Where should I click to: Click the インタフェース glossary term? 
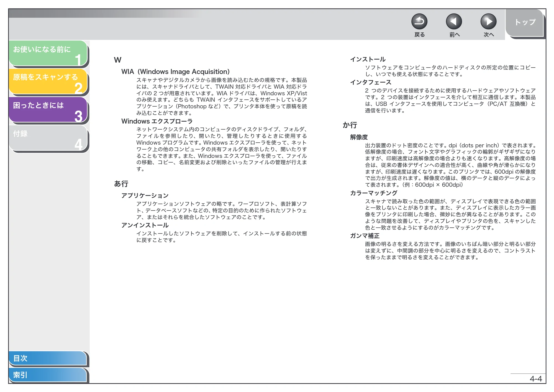click(x=371, y=82)
